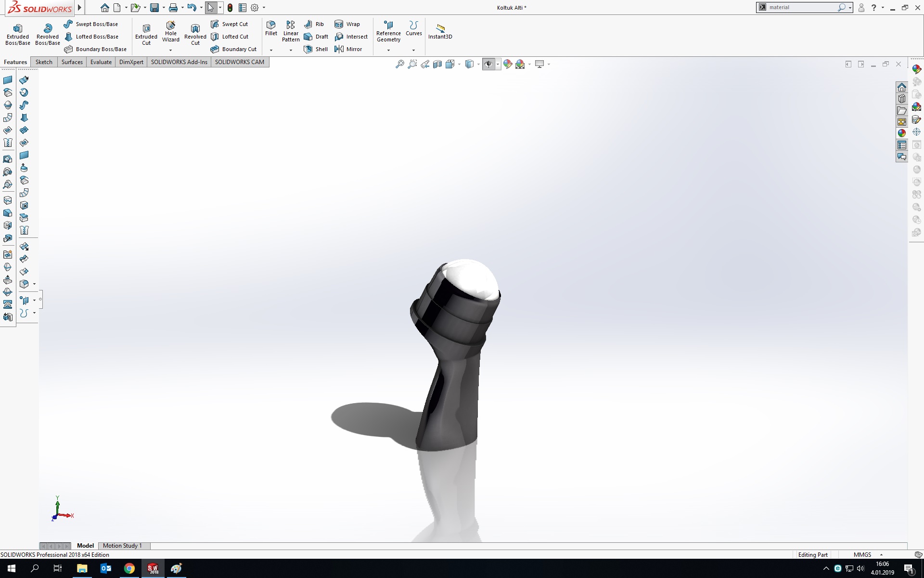
Task: Toggle the Hide/Show Items eye button
Action: coord(488,64)
